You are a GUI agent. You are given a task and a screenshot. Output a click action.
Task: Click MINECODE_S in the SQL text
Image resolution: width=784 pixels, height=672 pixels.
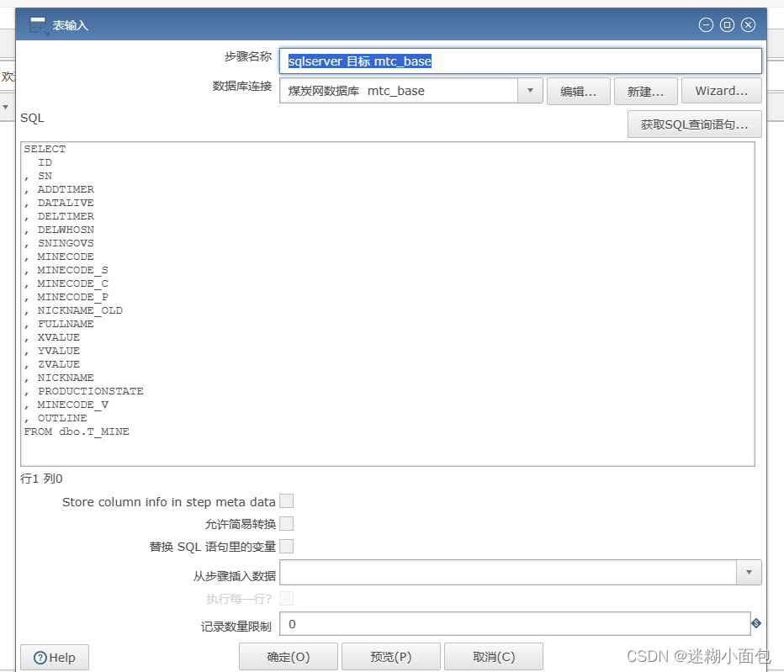pyautogui.click(x=72, y=271)
